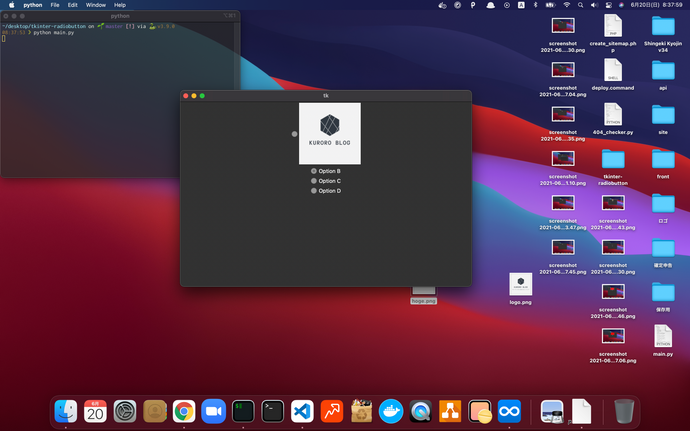The height and width of the screenshot is (431, 690).
Task: Select the Shingeki Kyojin v34 folder
Action: pos(663,33)
